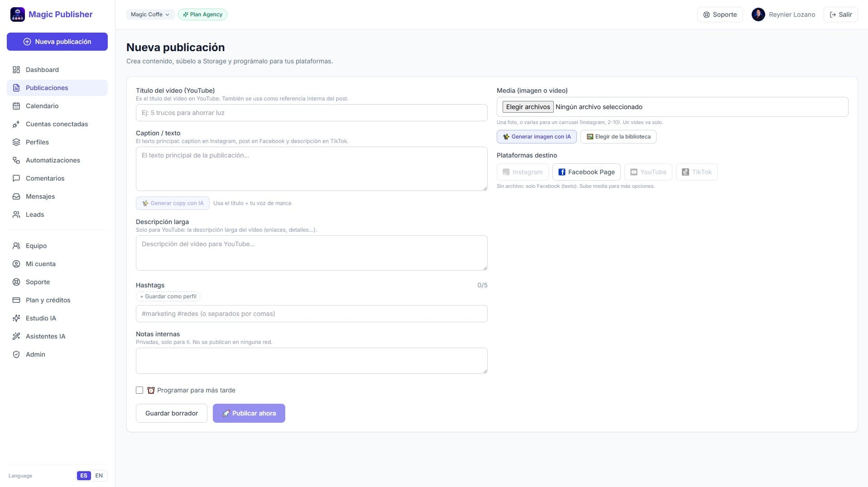Click the Magic Publisher logo icon
This screenshot has height=487, width=868.
pyautogui.click(x=18, y=14)
